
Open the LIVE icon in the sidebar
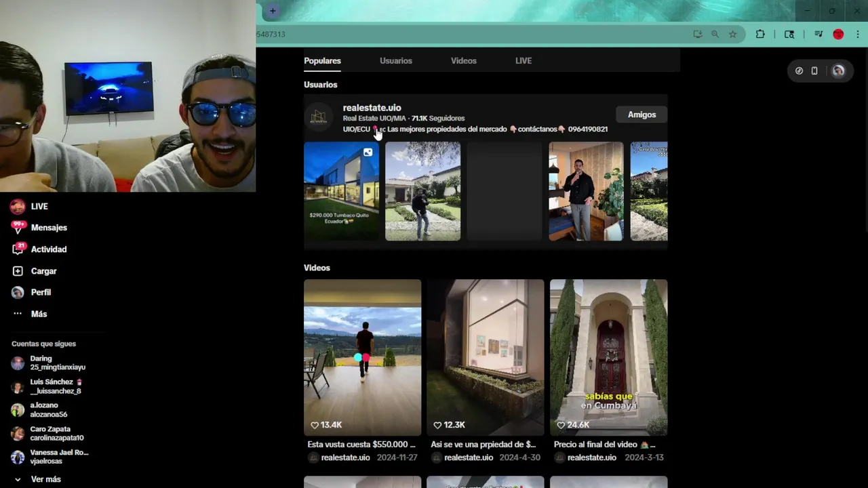(x=18, y=206)
